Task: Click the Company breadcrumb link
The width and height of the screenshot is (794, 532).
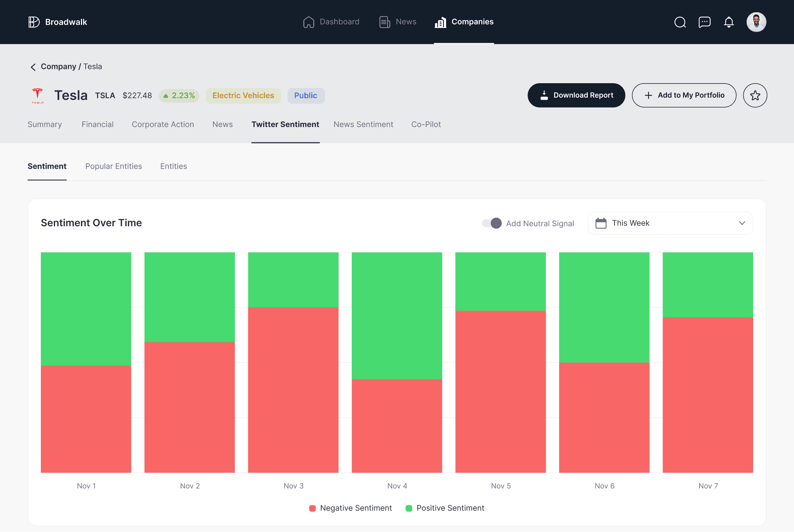Action: point(58,67)
